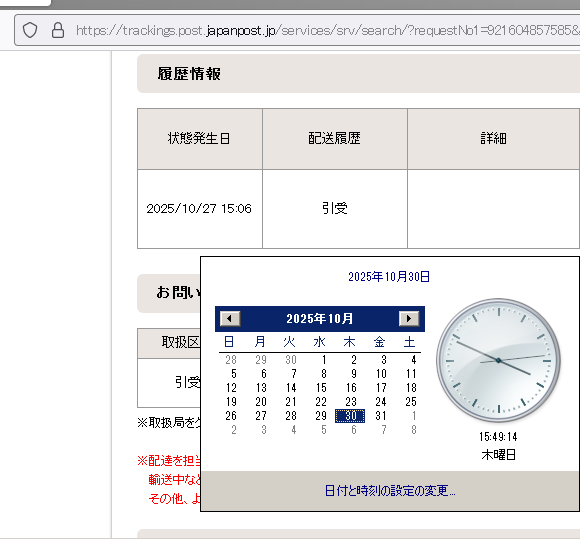Click the 2025年10月 calendar month header

(x=320, y=318)
